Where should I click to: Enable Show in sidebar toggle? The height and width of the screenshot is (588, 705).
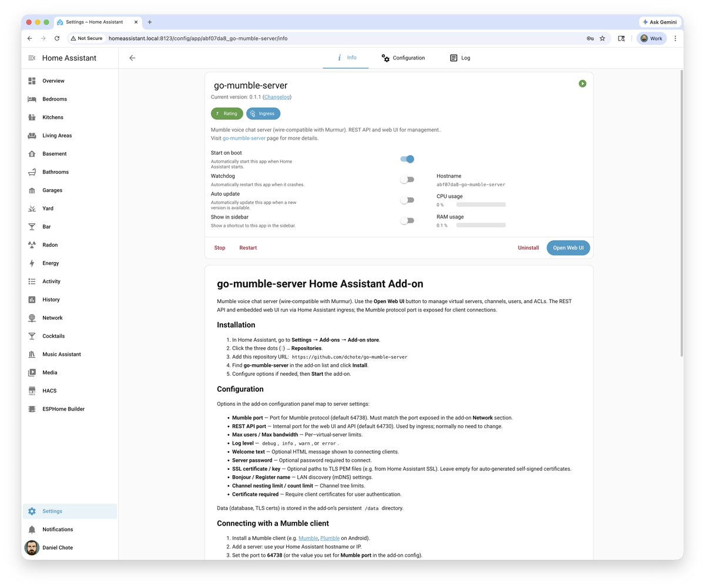(407, 220)
